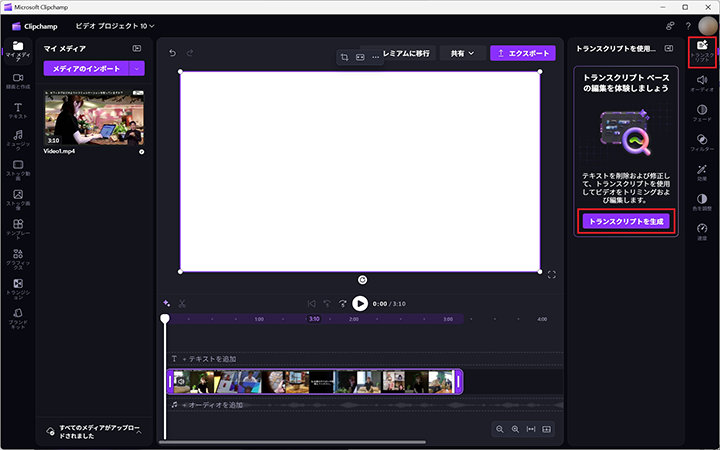Open the more options ellipsis above preview
Screen dimensions: 720x450
pos(376,57)
